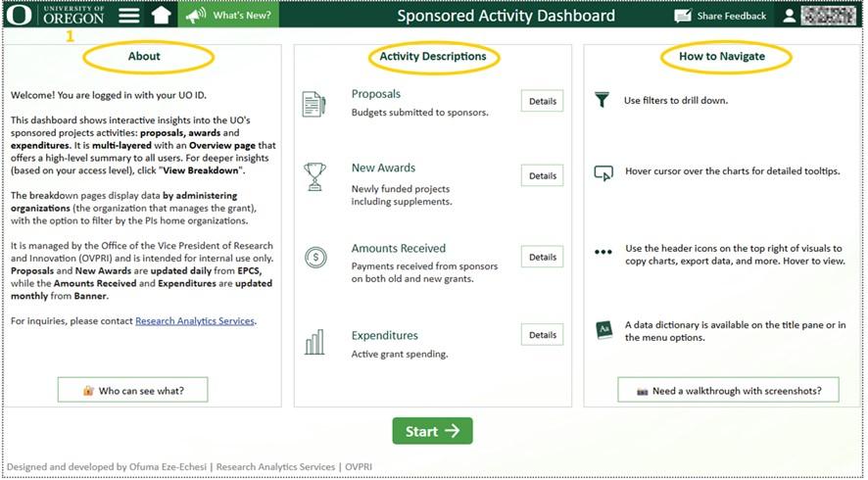The height and width of the screenshot is (480, 868).
Task: Click the University of Oregon logo
Action: click(x=56, y=15)
